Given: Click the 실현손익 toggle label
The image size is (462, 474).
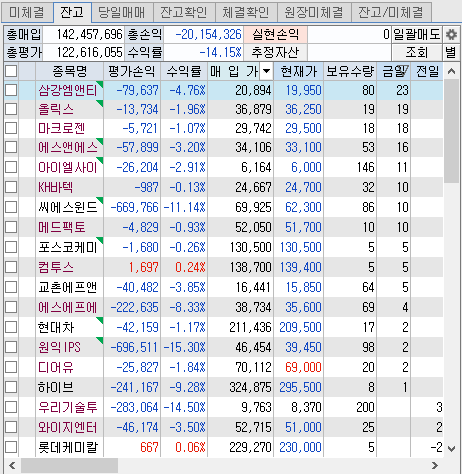Looking at the screenshot, I should click(x=275, y=34).
